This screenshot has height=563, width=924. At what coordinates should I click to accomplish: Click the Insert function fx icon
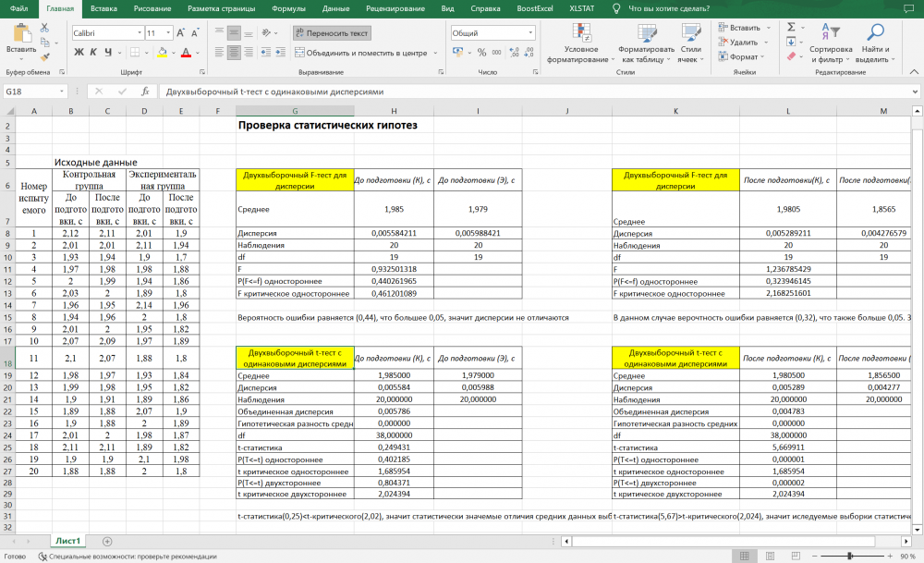145,92
